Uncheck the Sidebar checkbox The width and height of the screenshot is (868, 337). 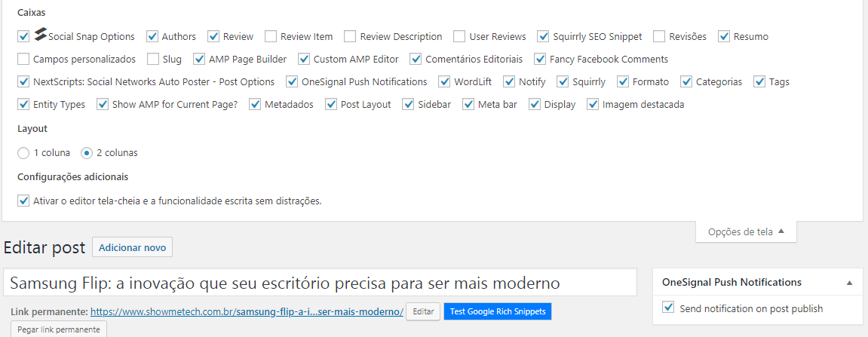click(x=408, y=104)
